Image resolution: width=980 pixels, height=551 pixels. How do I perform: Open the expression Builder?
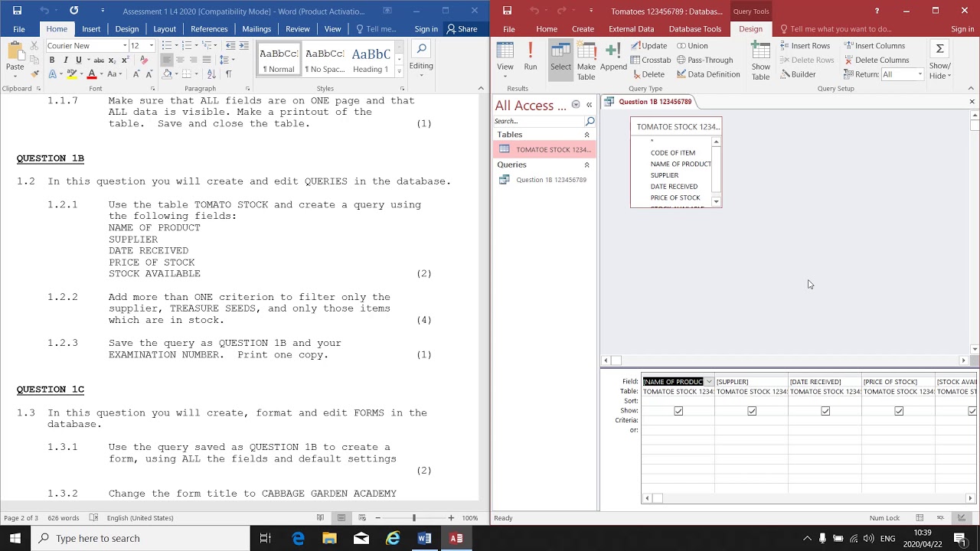797,74
